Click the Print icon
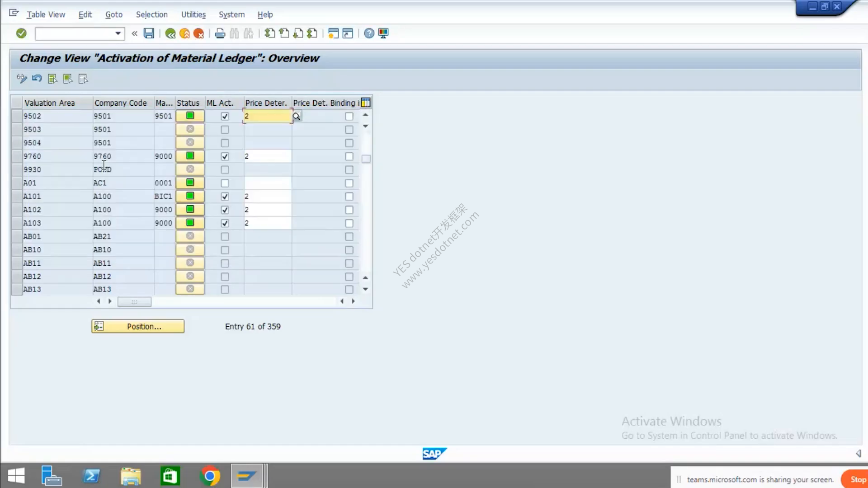Image resolution: width=868 pixels, height=488 pixels. [x=220, y=33]
